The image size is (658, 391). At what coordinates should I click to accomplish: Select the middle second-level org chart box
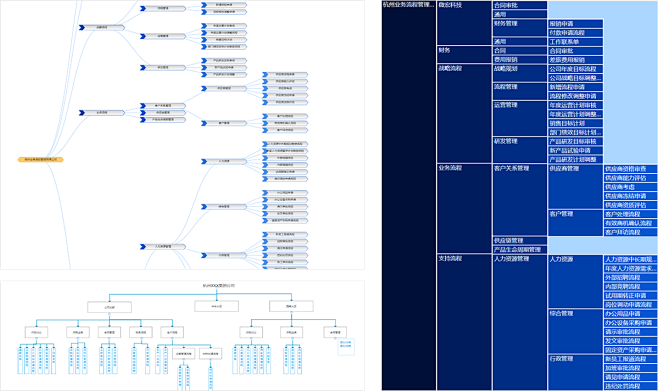tap(217, 306)
